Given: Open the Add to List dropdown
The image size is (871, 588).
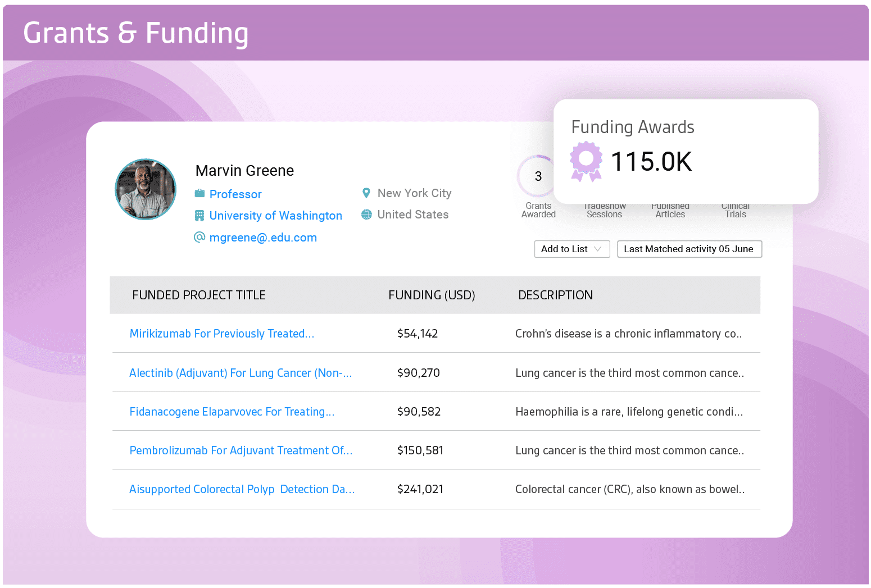Looking at the screenshot, I should coord(572,249).
